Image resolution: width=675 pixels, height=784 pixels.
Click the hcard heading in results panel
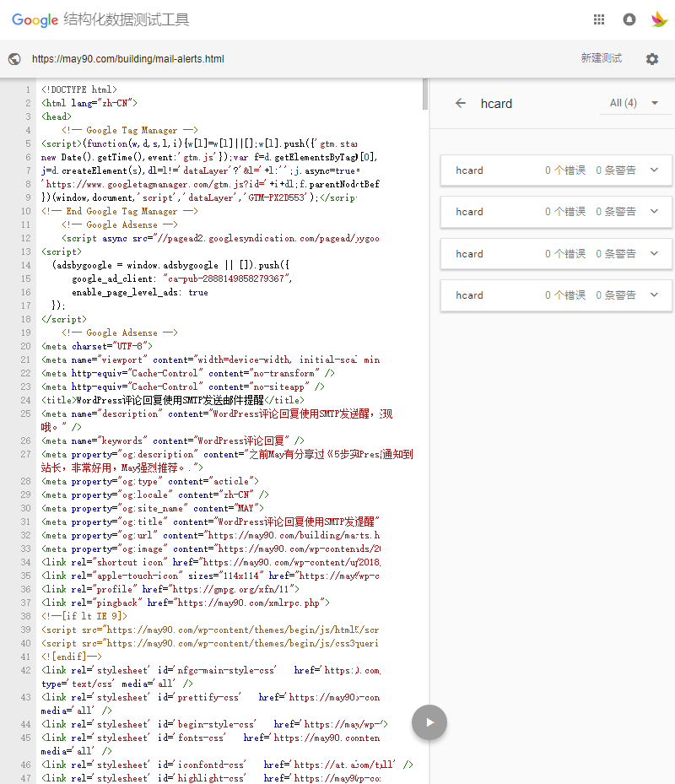click(496, 104)
